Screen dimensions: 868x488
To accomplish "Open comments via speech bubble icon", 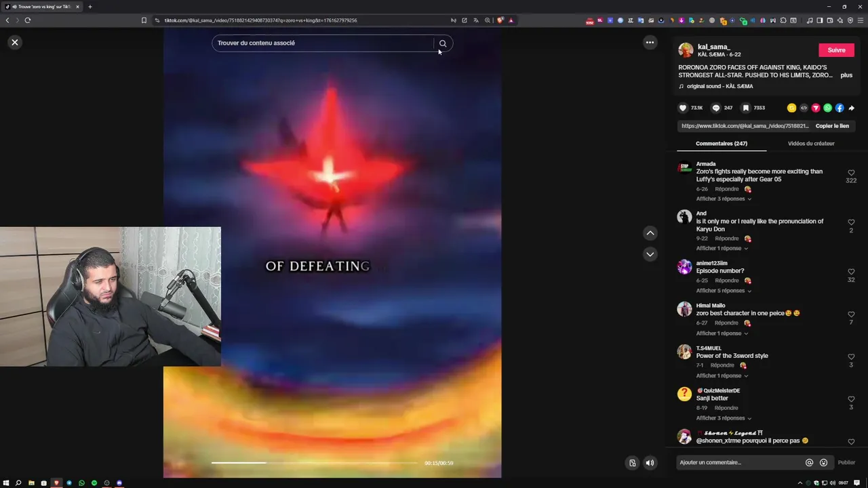I will coord(715,108).
